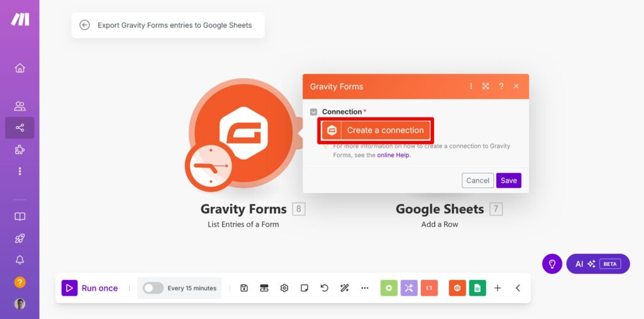Click the Run once button
Image resolution: width=644 pixels, height=319 pixels.
coord(90,288)
